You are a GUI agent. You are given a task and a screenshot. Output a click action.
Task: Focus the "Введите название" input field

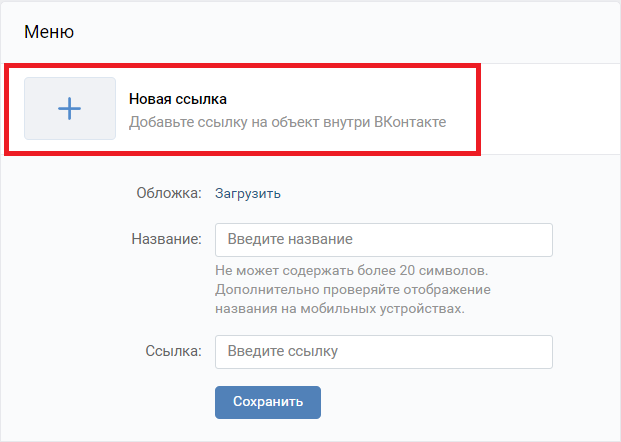[x=384, y=240]
